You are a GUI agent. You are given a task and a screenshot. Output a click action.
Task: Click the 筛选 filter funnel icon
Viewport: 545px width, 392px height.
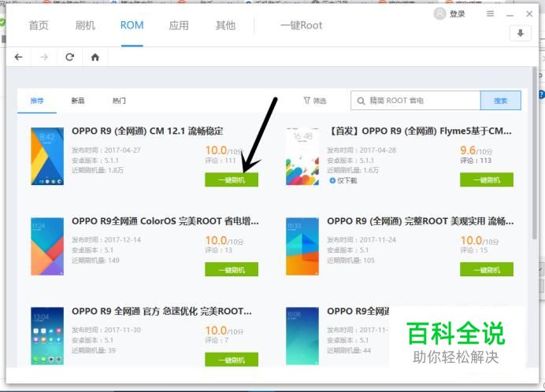[306, 101]
